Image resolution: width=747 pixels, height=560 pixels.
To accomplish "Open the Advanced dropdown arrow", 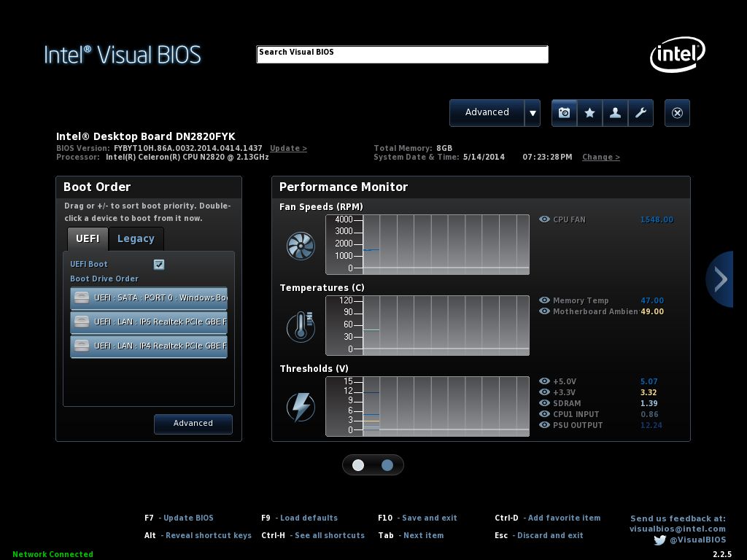I will pos(533,113).
